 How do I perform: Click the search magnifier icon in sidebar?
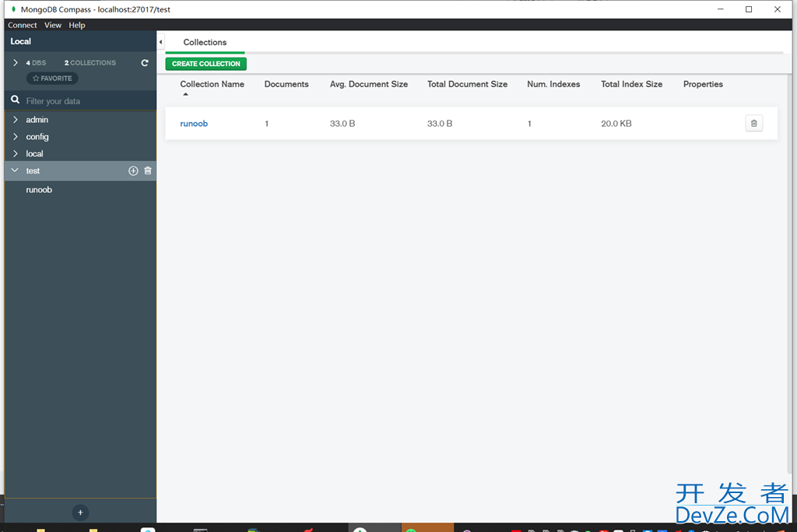click(16, 100)
